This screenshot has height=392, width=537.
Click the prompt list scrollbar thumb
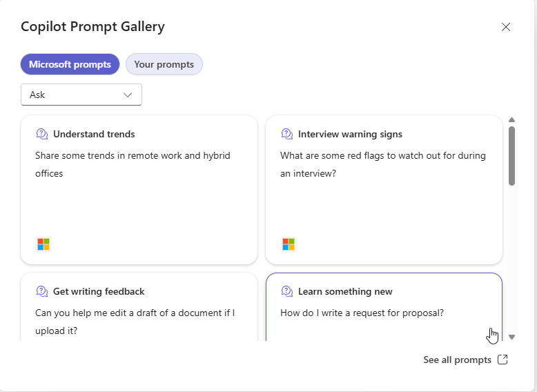pyautogui.click(x=511, y=156)
